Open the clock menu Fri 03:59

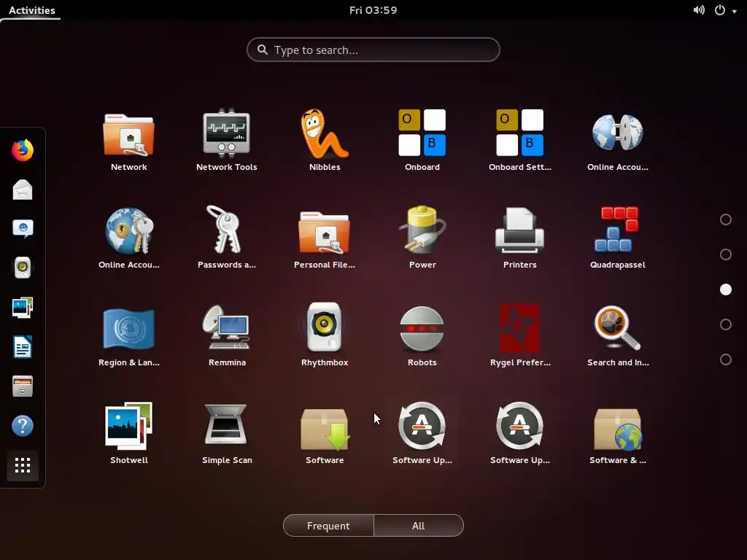click(x=373, y=10)
